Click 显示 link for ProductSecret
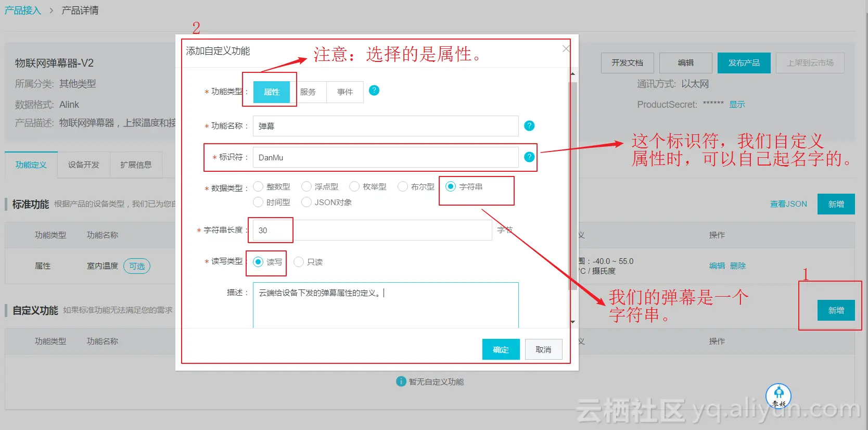The image size is (868, 430). tap(737, 105)
